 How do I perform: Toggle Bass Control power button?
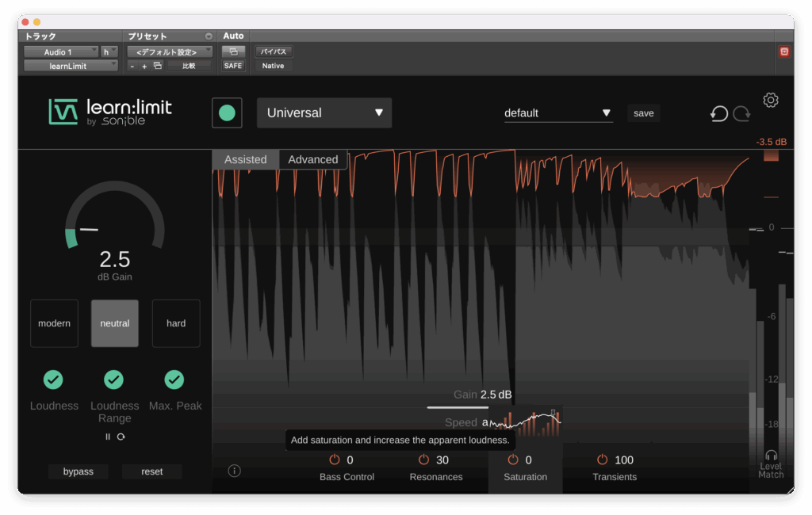(335, 460)
